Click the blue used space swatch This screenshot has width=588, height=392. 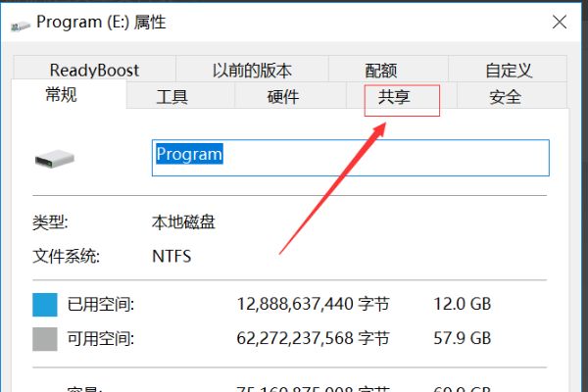(x=45, y=305)
